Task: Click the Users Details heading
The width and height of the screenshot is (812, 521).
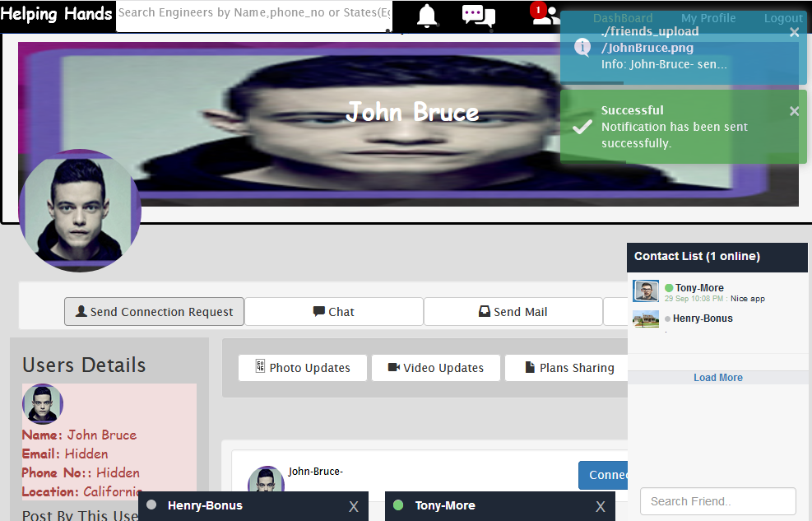Action: tap(84, 365)
